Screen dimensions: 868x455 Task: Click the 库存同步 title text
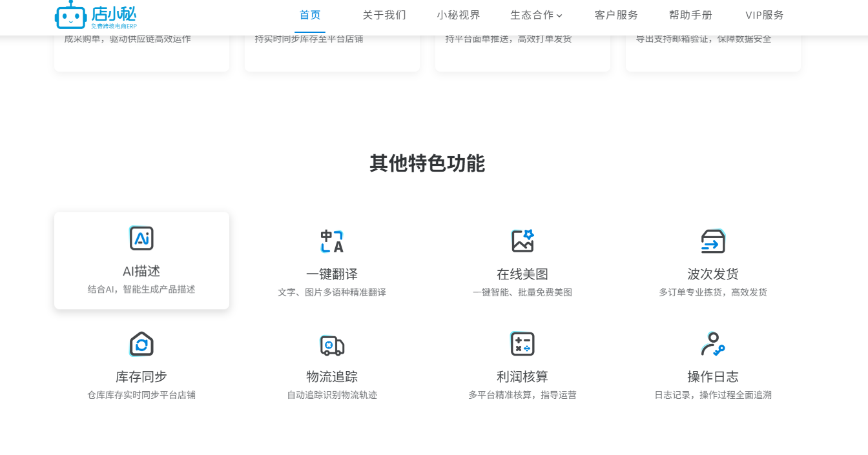pos(141,376)
